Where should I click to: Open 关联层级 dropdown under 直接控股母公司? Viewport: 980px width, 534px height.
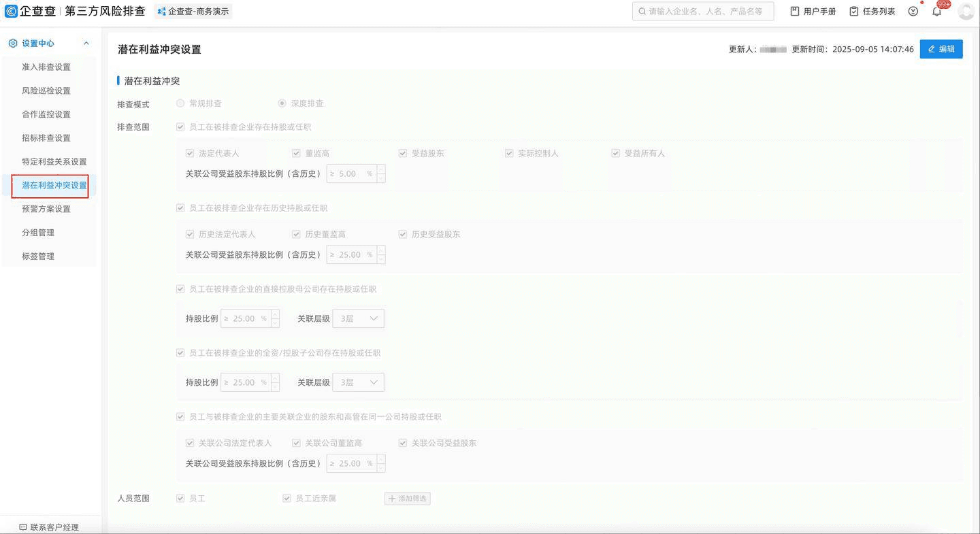click(x=358, y=318)
